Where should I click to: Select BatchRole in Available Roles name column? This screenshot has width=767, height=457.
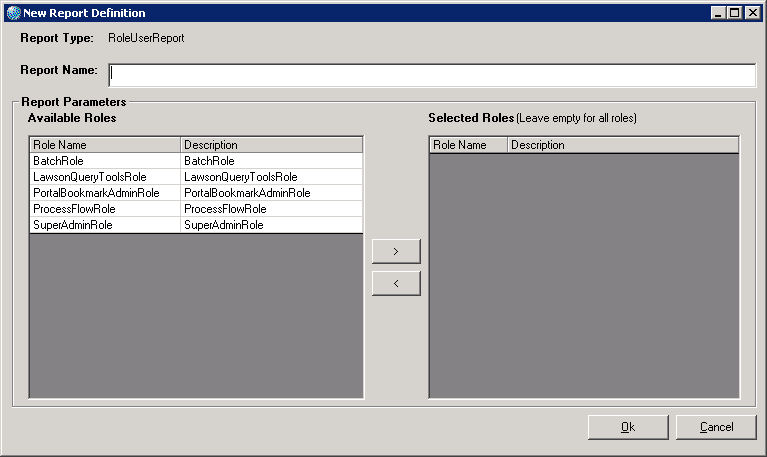pos(105,161)
